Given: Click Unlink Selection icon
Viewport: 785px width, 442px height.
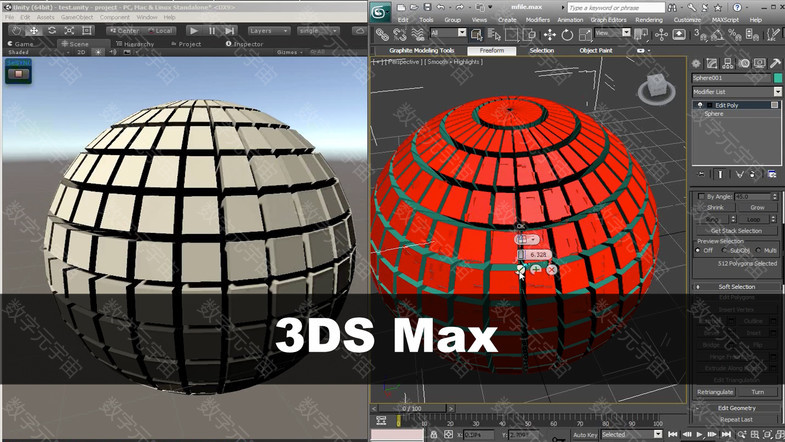Looking at the screenshot, I should click(x=400, y=34).
